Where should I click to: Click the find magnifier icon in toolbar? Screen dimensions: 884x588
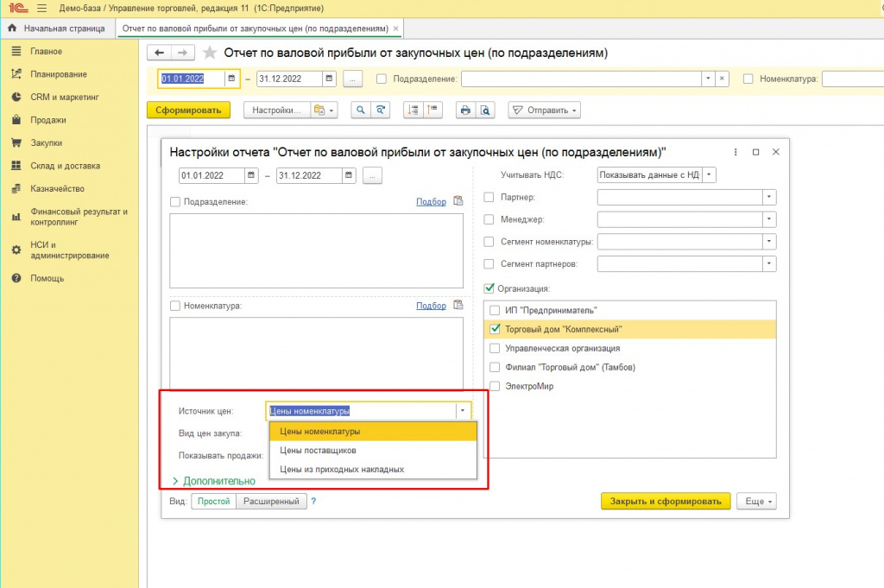pos(360,110)
